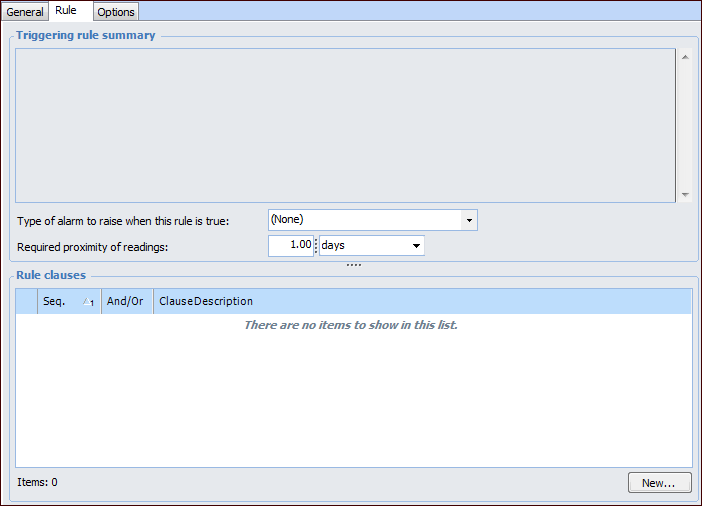Click the row selector header cell left of Seq.
702x506 pixels.
coord(26,301)
